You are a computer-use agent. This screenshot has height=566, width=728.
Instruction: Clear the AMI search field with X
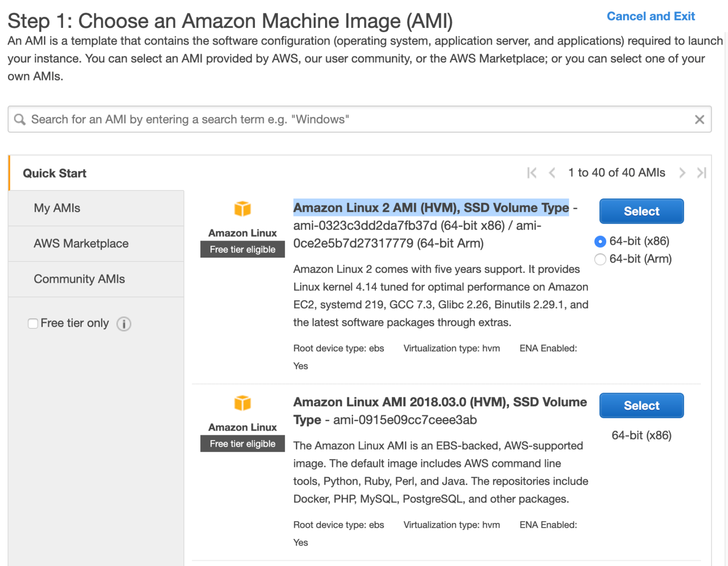(x=699, y=119)
